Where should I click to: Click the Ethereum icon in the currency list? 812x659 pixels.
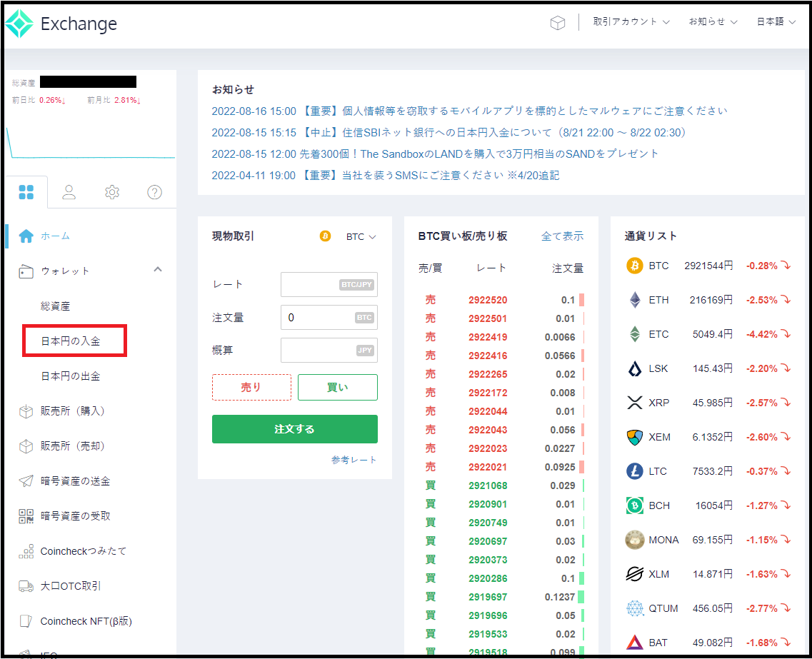pyautogui.click(x=634, y=299)
